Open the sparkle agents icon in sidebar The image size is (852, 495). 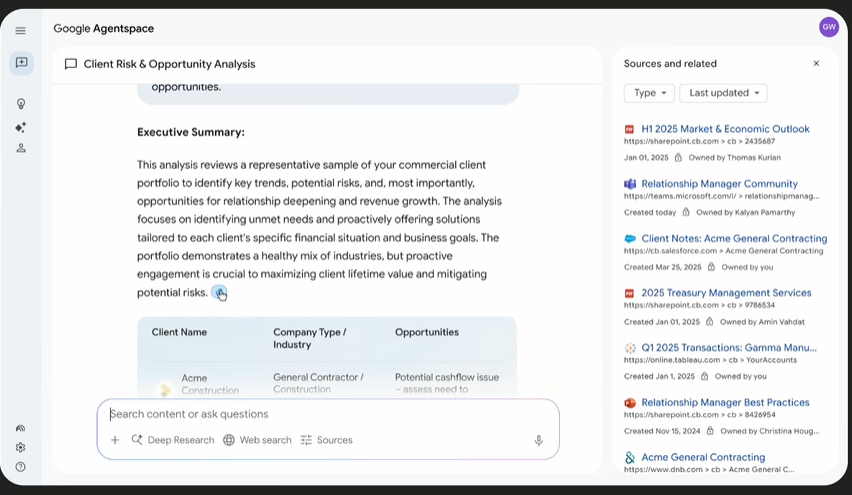[21, 127]
